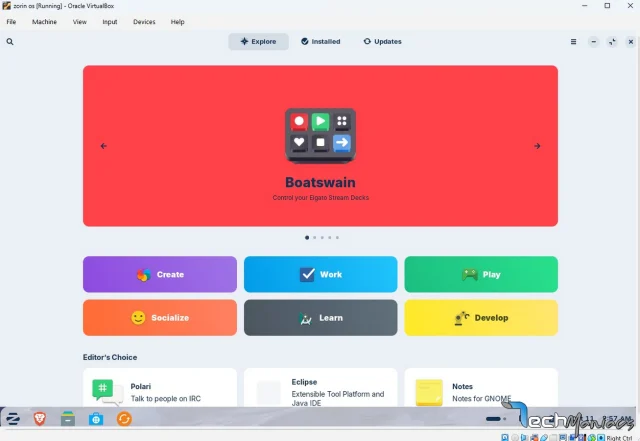The image size is (640, 441).
Task: Click the Boatswain stream deck app icon
Action: (x=320, y=136)
